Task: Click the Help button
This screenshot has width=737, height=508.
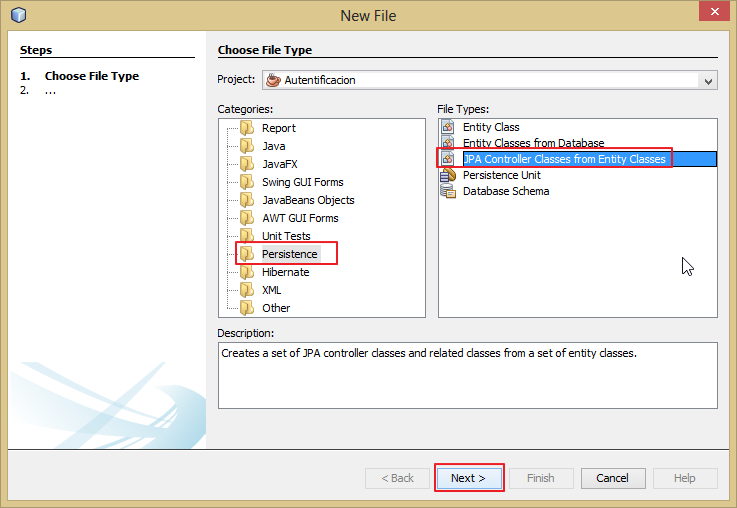Action: [685, 478]
